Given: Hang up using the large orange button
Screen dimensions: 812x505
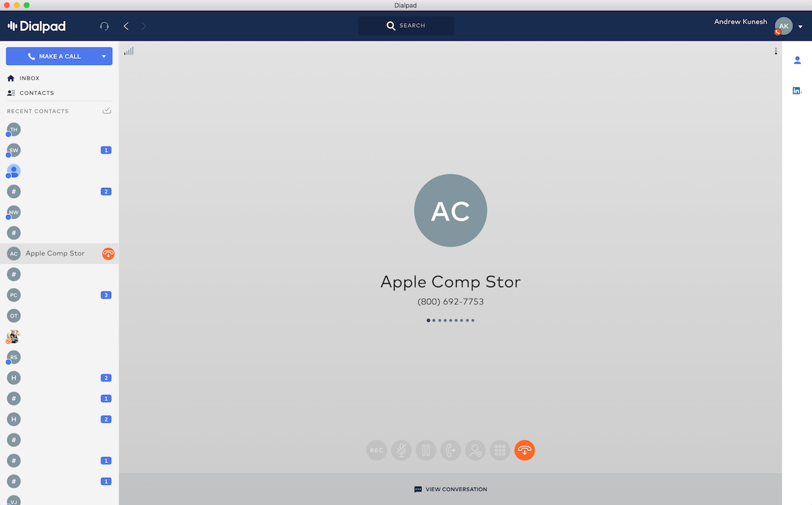Looking at the screenshot, I should pyautogui.click(x=524, y=450).
